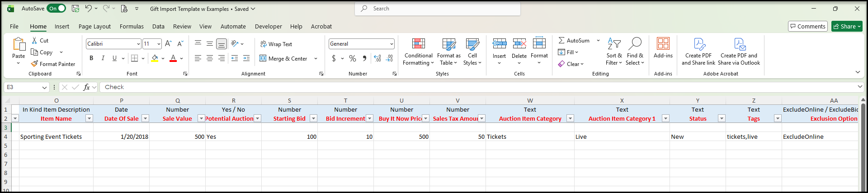Click the Cut scissors tool

(40, 40)
